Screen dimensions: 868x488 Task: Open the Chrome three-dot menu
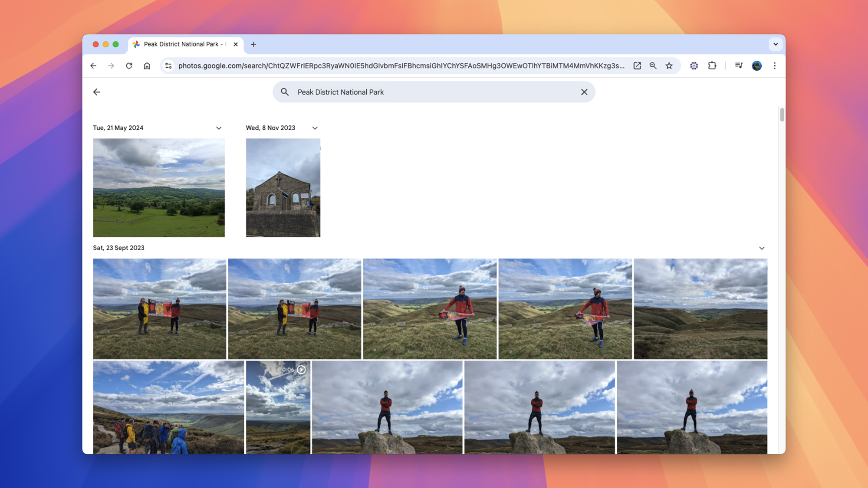(775, 66)
